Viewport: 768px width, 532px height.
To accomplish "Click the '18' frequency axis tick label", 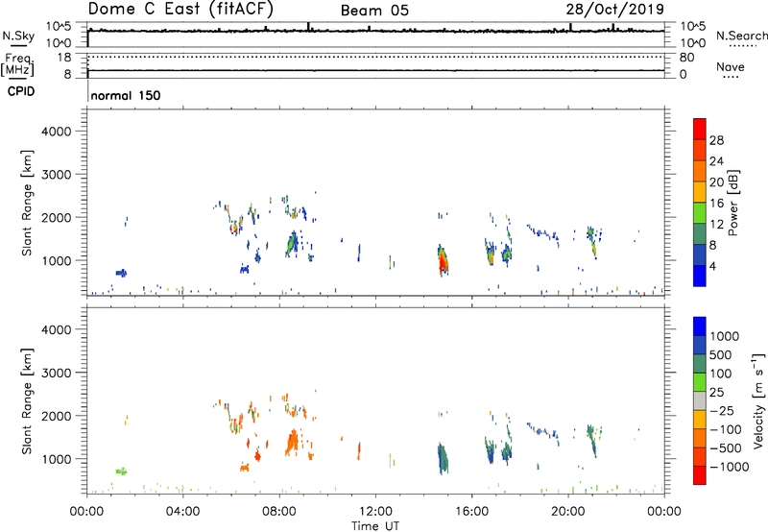I will coord(64,58).
